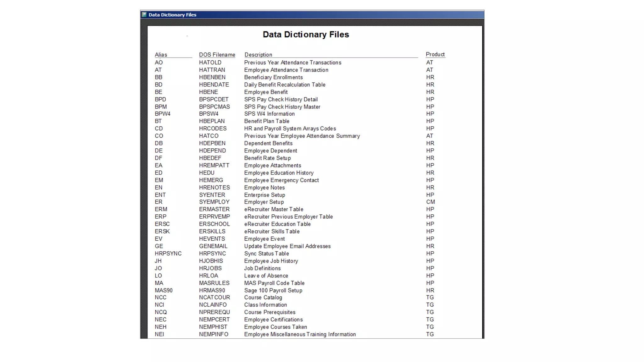644x362 pixels.
Task: Select the HRPSYNC alias entry
Action: pos(168,254)
